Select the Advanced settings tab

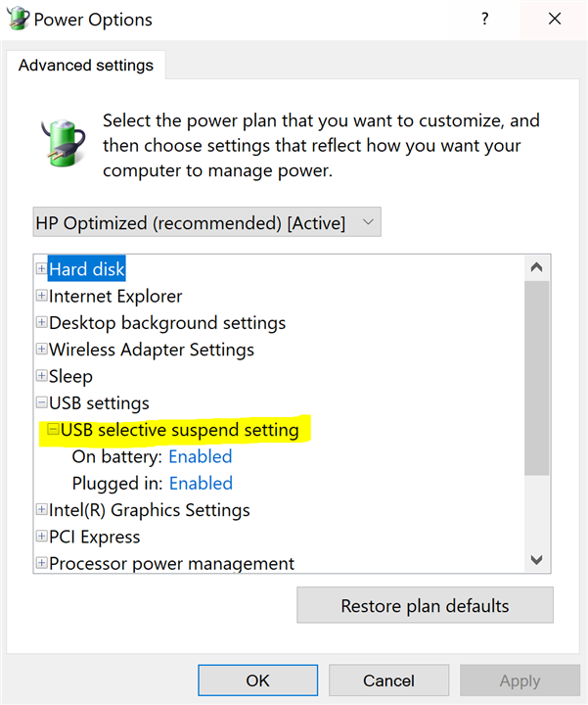pos(86,66)
